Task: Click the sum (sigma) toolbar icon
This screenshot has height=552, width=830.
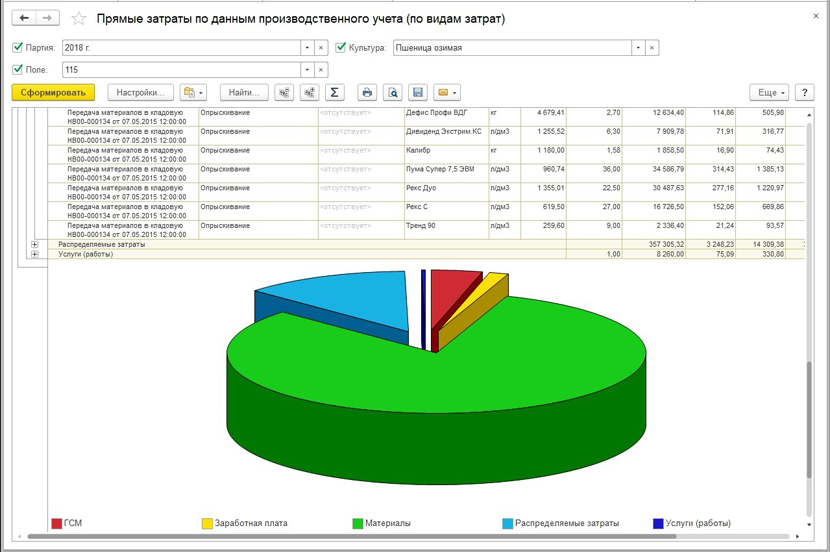Action: coord(335,92)
